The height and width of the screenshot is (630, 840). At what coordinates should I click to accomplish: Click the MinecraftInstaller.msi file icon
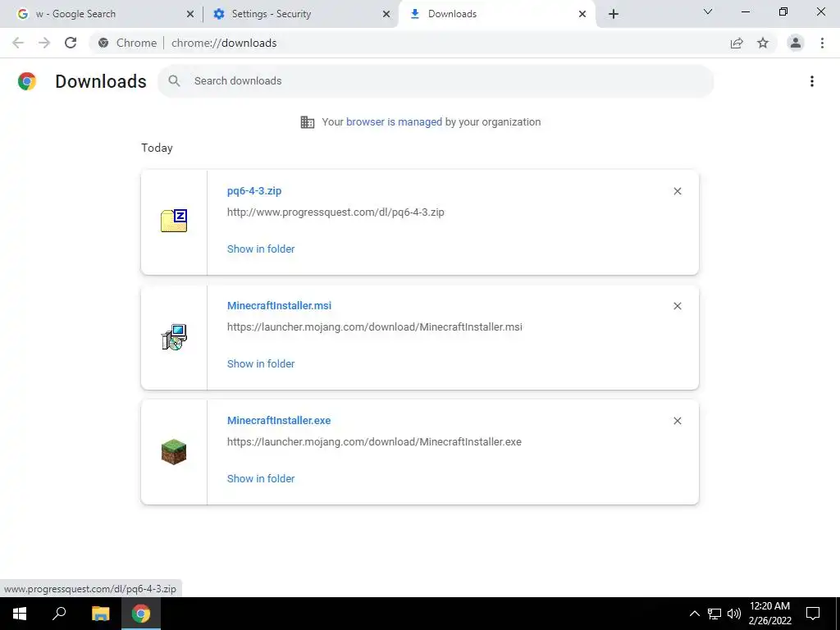click(174, 337)
